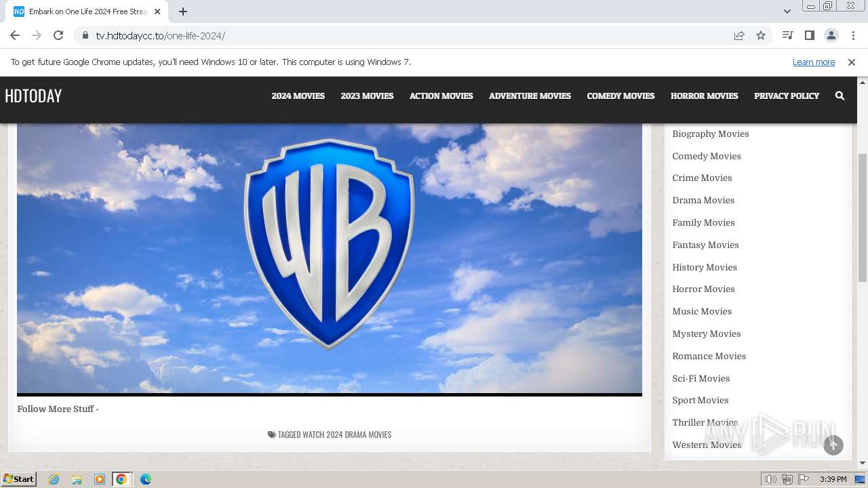Click the browser back arrow

[15, 35]
